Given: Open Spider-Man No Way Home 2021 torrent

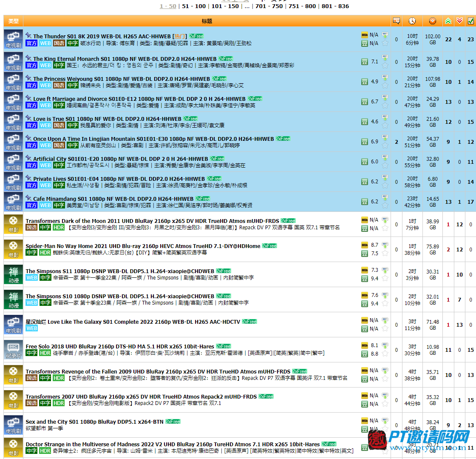Looking at the screenshot, I should (143, 246).
